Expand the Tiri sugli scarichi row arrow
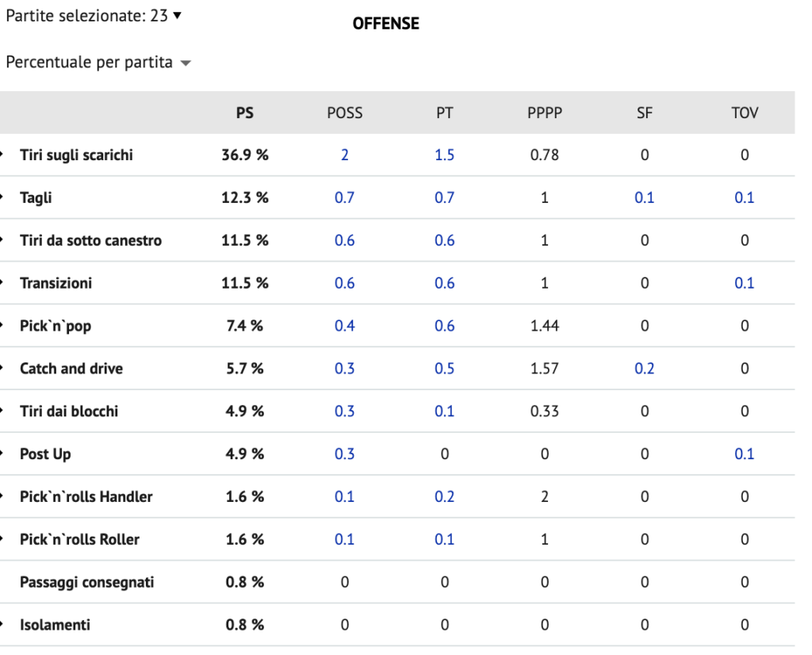The height and width of the screenshot is (655, 812). (2, 155)
